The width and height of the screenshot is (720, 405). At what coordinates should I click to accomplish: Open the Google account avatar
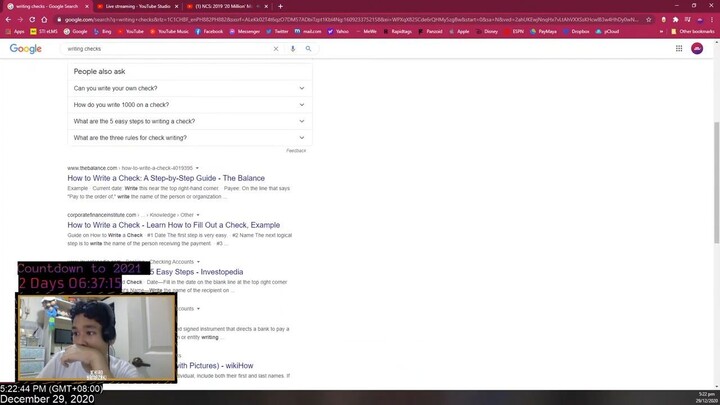tap(697, 48)
